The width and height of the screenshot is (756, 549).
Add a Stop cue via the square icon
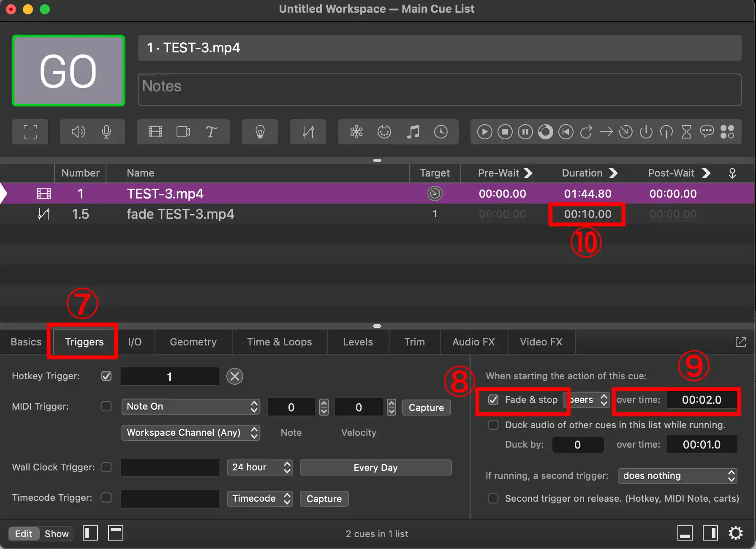point(505,132)
